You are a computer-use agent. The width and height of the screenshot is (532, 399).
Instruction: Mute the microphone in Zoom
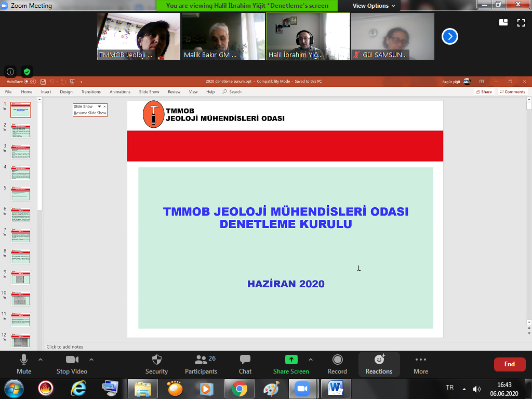pos(24,364)
